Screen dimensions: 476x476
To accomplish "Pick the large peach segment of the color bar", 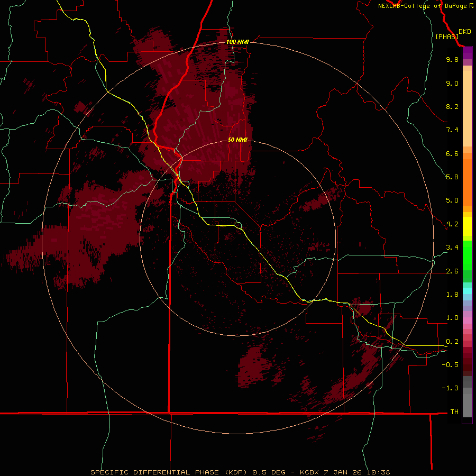I will tap(467, 108).
